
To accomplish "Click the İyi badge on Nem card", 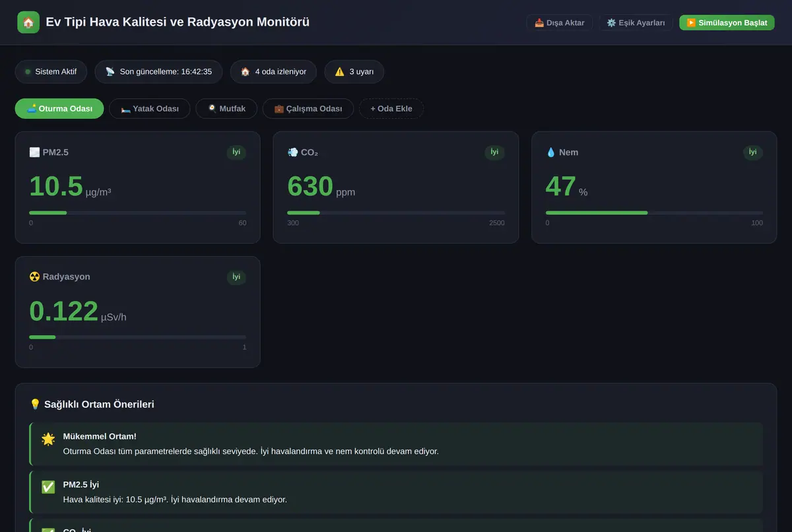I will pyautogui.click(x=752, y=152).
